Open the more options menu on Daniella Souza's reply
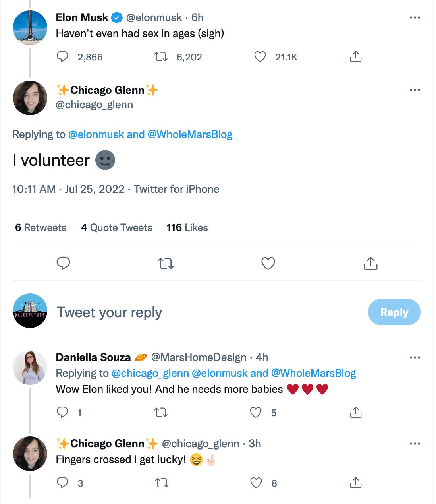 pos(415,357)
